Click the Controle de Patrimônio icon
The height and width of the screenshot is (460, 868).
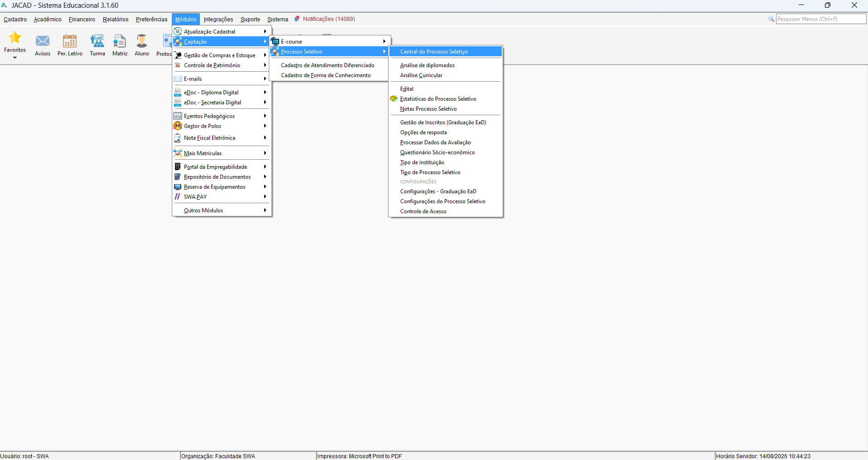click(178, 65)
